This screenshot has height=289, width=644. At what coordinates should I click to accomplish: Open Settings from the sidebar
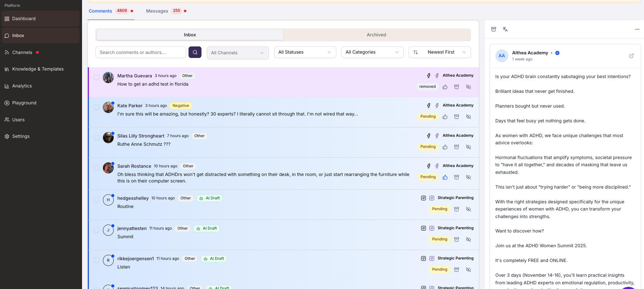tap(41, 136)
